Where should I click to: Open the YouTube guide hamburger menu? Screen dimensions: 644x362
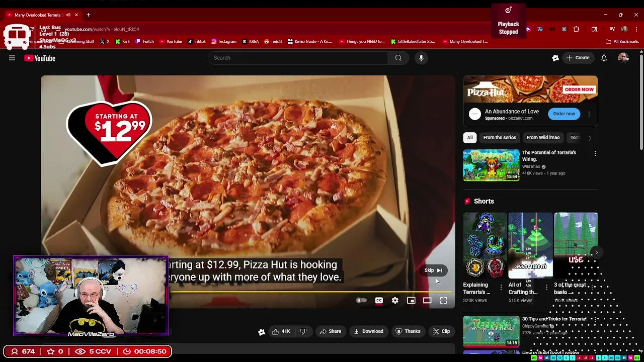pos(12,58)
